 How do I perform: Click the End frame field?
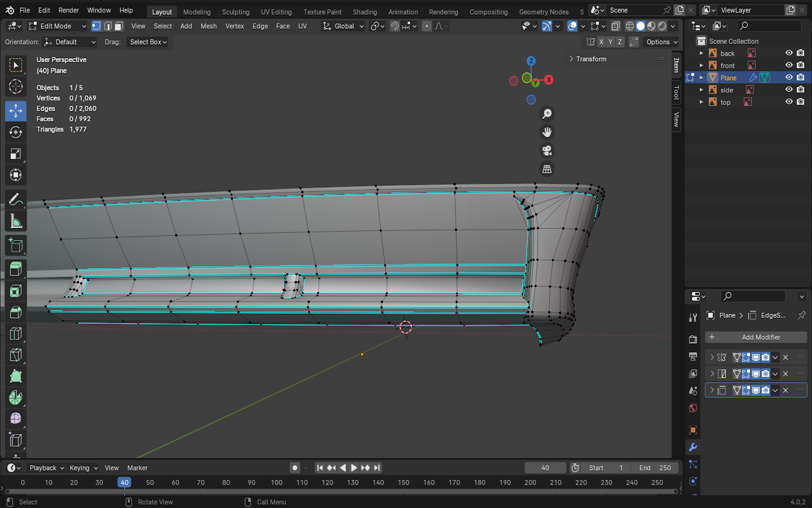(x=654, y=468)
